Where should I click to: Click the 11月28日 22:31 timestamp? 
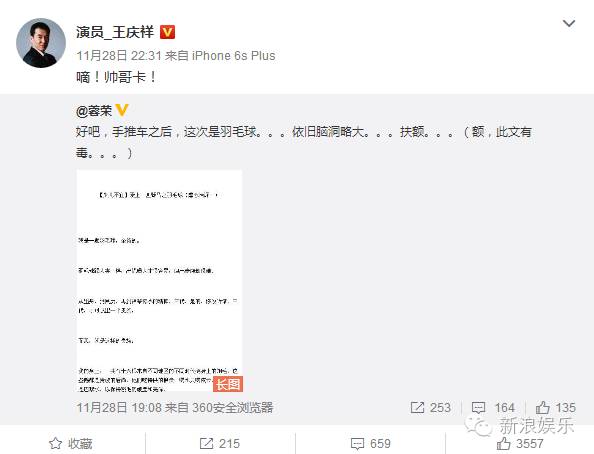click(x=119, y=56)
